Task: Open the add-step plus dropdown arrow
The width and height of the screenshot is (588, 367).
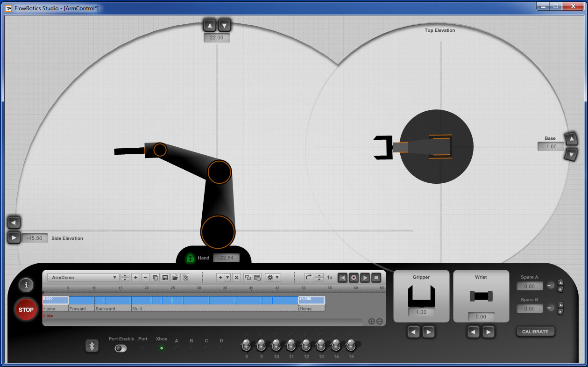Action: (x=227, y=277)
